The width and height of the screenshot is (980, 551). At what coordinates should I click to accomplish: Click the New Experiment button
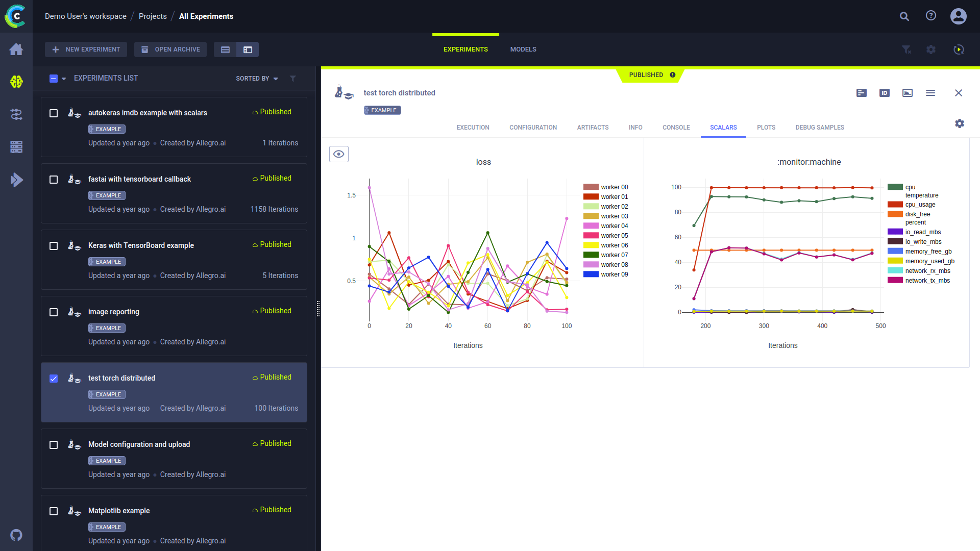coord(86,49)
